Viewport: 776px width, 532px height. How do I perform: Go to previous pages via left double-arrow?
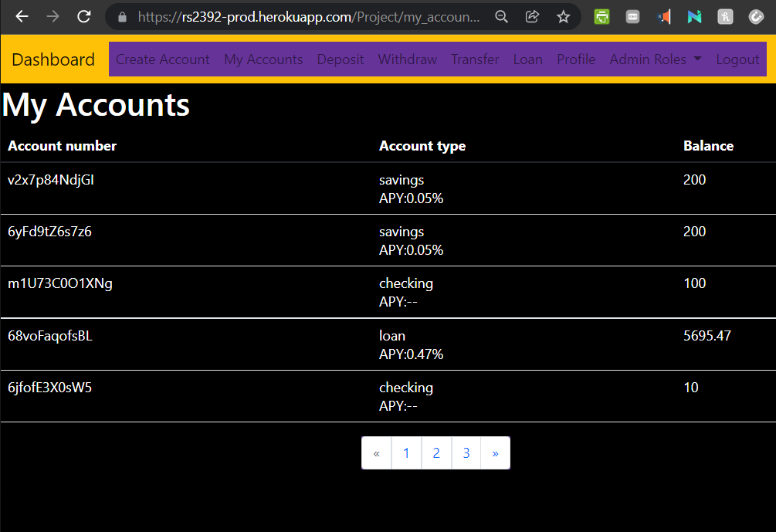[x=376, y=452]
